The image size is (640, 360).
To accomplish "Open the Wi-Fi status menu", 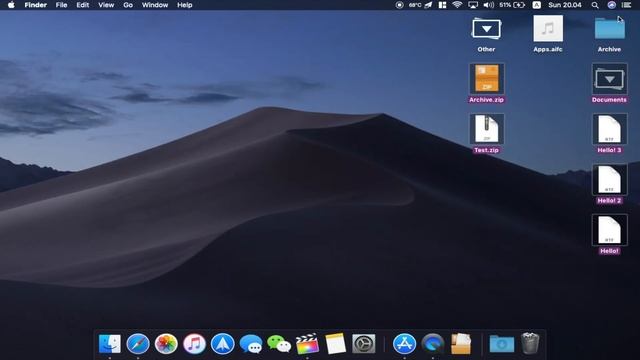I will point(457,5).
